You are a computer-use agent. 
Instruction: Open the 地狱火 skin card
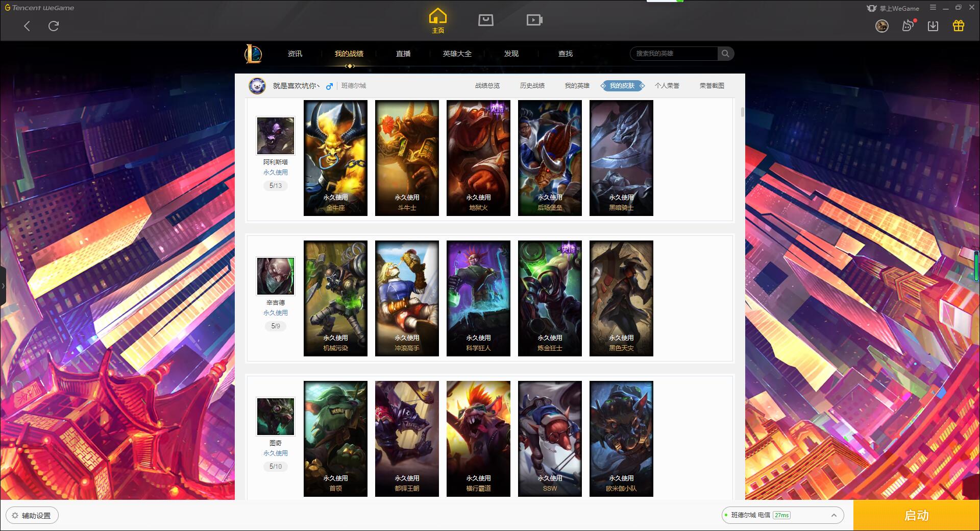click(x=478, y=158)
